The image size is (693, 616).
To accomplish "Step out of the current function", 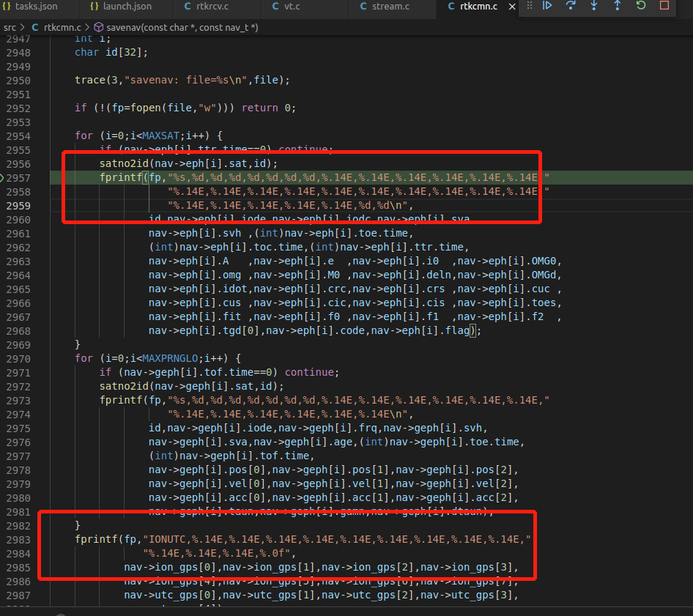I will tap(617, 6).
